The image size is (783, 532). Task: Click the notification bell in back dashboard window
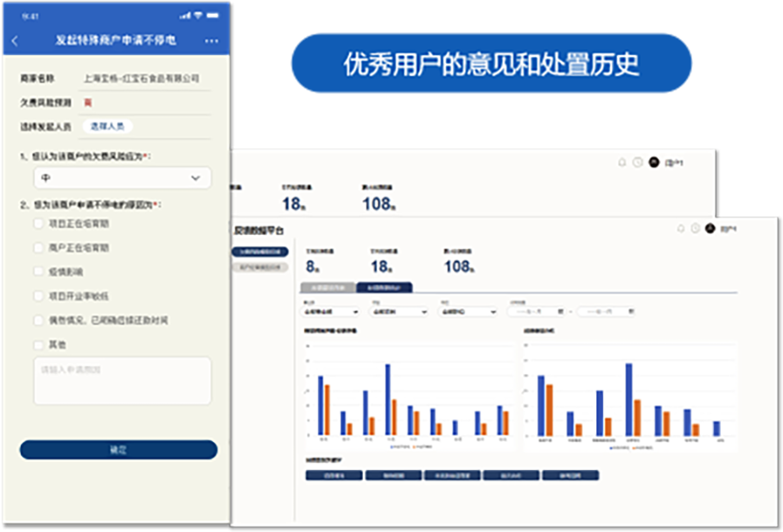tap(622, 161)
